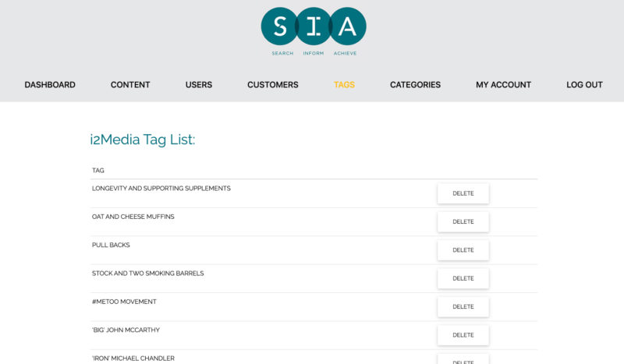Click the i2Media Tag List heading
624x364 pixels.
tap(143, 140)
